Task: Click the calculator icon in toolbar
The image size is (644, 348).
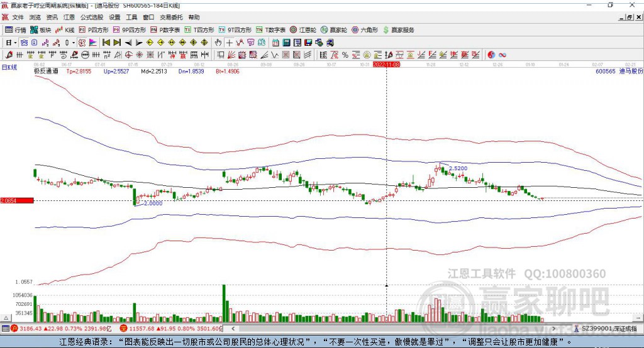Action: click(x=286, y=43)
